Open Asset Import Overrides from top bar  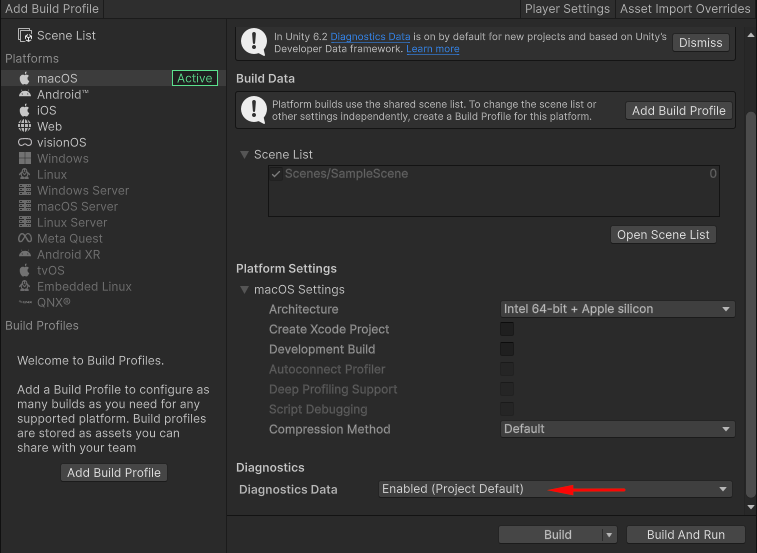(x=685, y=9)
